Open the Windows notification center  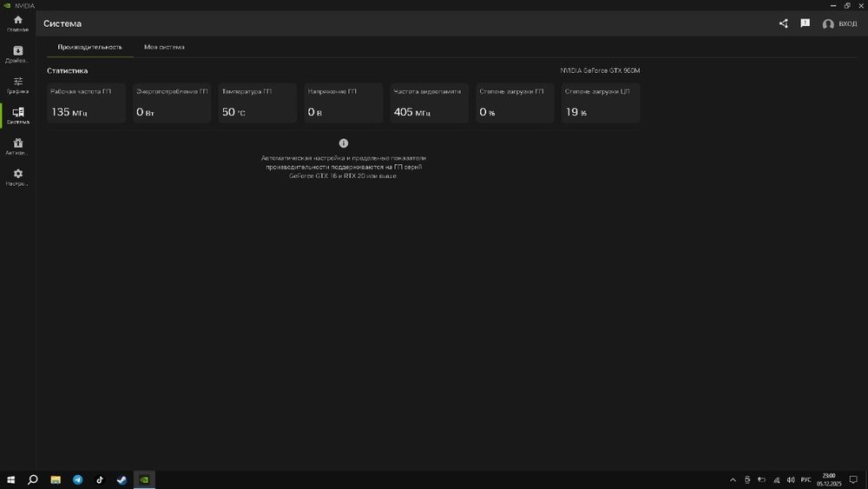click(853, 479)
